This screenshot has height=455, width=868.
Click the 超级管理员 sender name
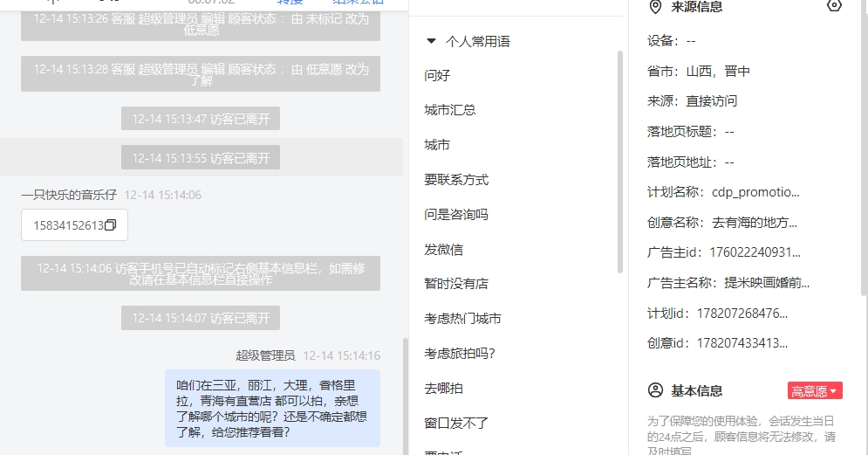(x=266, y=355)
